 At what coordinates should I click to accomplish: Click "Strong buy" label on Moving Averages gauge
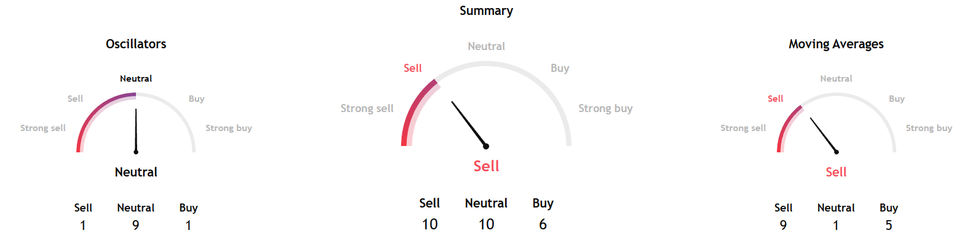929,128
